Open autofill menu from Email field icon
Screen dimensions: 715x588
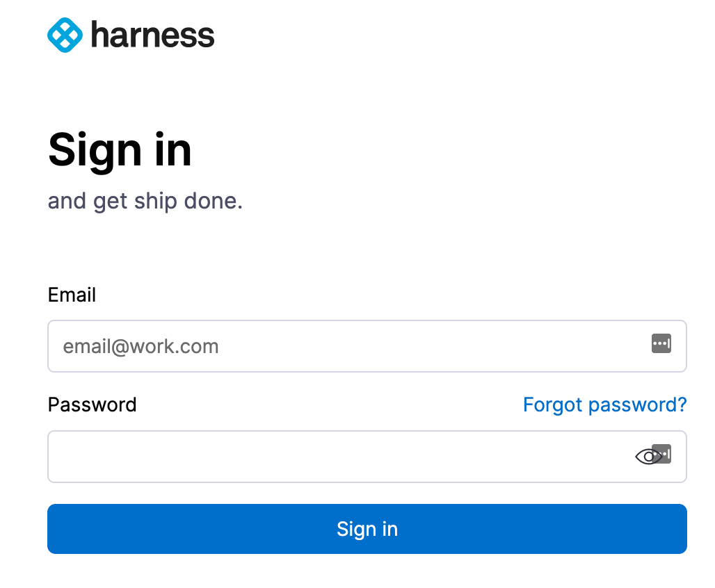[661, 343]
